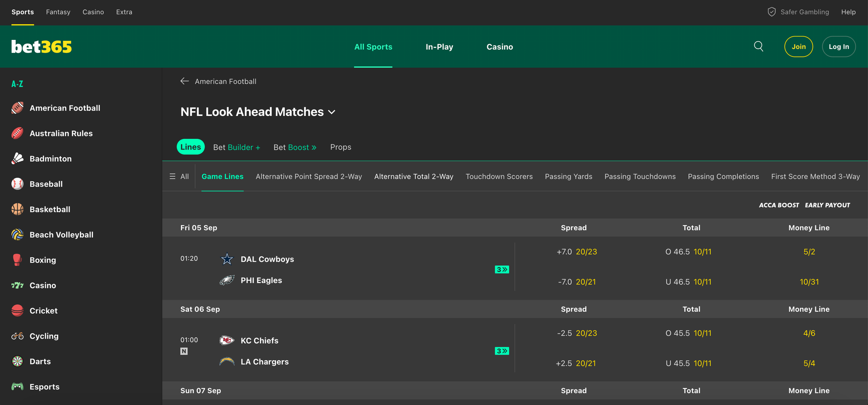This screenshot has width=868, height=405.
Task: Click the Log In button
Action: (838, 46)
